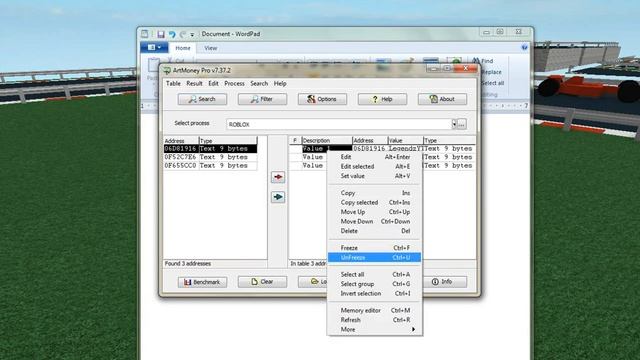Viewport: 640px width, 360px height.
Task: Click the LegendzY value cell in table
Action: (405, 149)
